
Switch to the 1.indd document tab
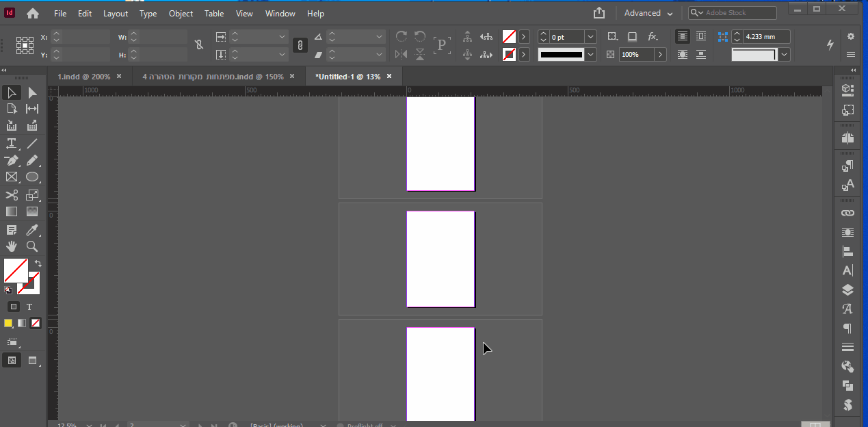[83, 77]
